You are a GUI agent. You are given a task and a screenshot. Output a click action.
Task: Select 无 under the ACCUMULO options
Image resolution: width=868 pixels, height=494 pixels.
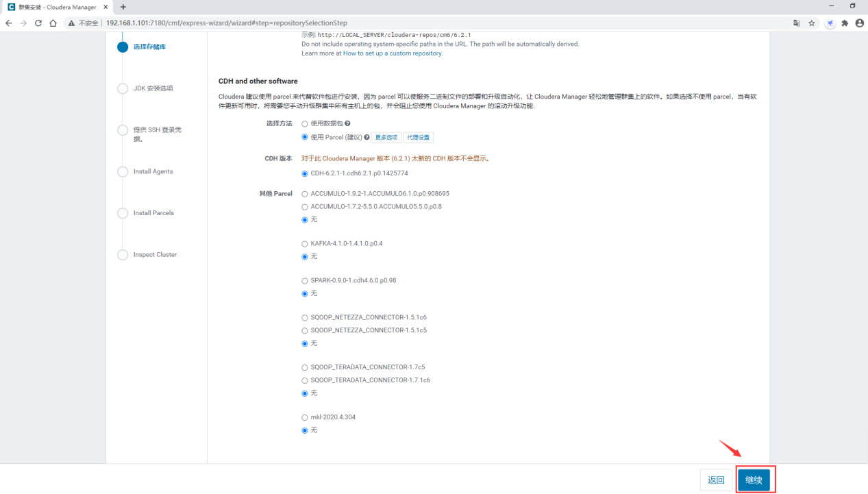305,220
